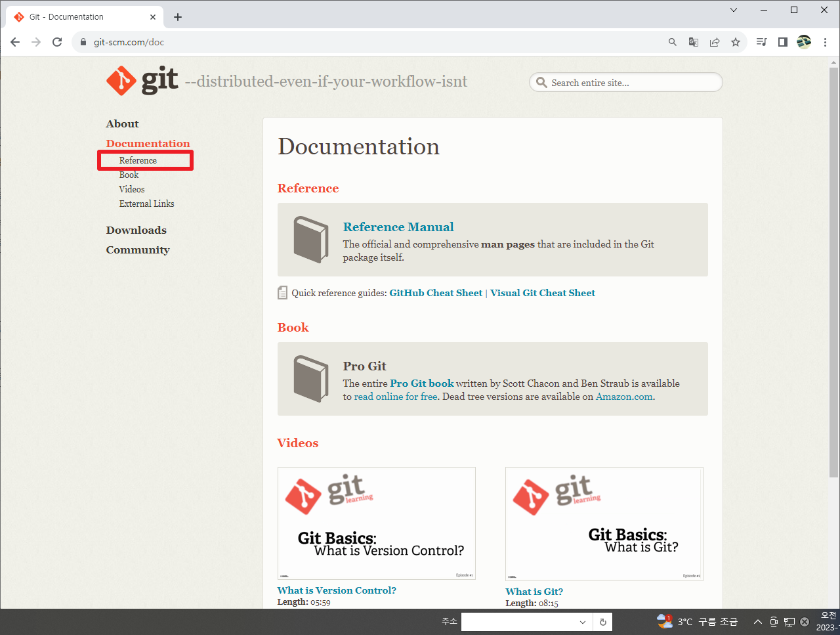Open the taskbar address dropdown arrow
Screen dimensions: 840x635
[583, 622]
